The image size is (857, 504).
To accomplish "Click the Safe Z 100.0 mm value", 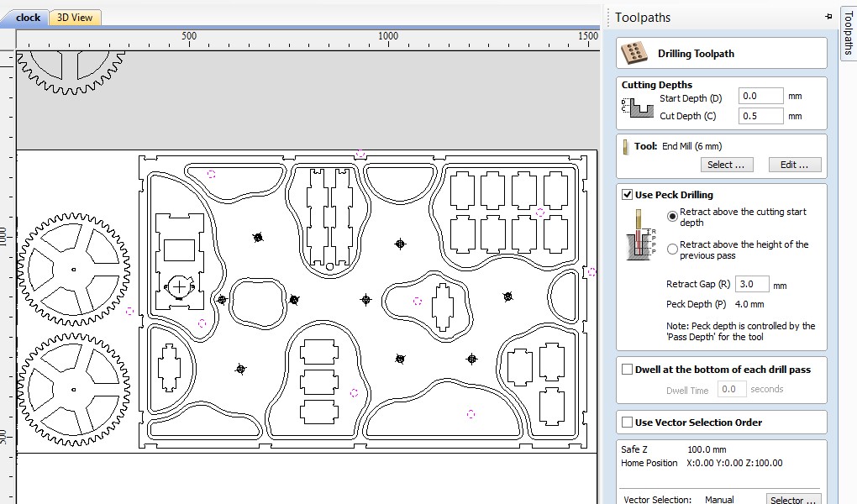I will (x=707, y=449).
